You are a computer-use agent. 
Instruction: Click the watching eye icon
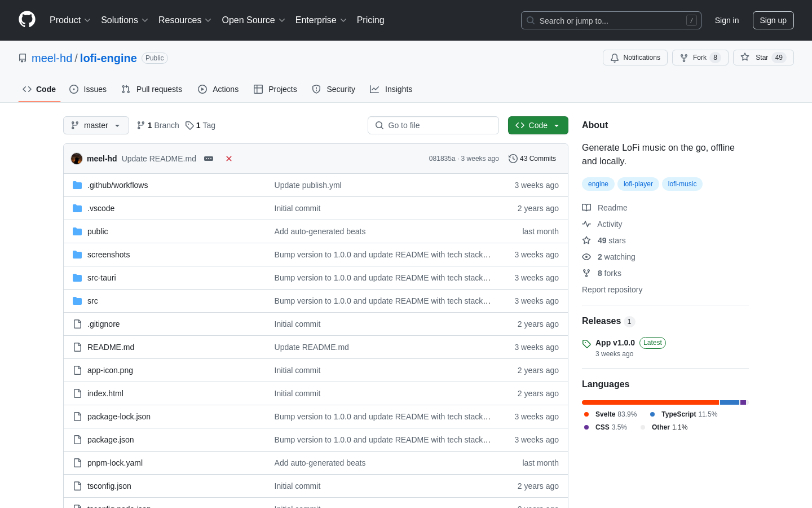click(586, 257)
